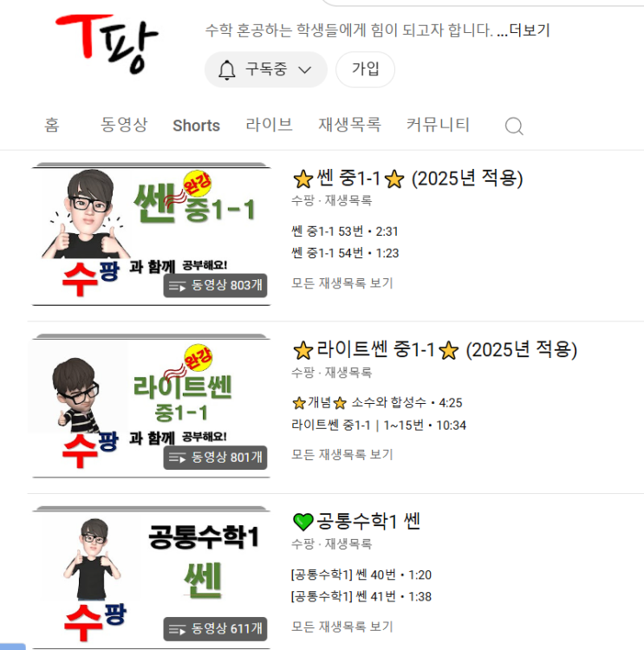Expand the 구독중 subscription dropdown chevron

(x=305, y=69)
